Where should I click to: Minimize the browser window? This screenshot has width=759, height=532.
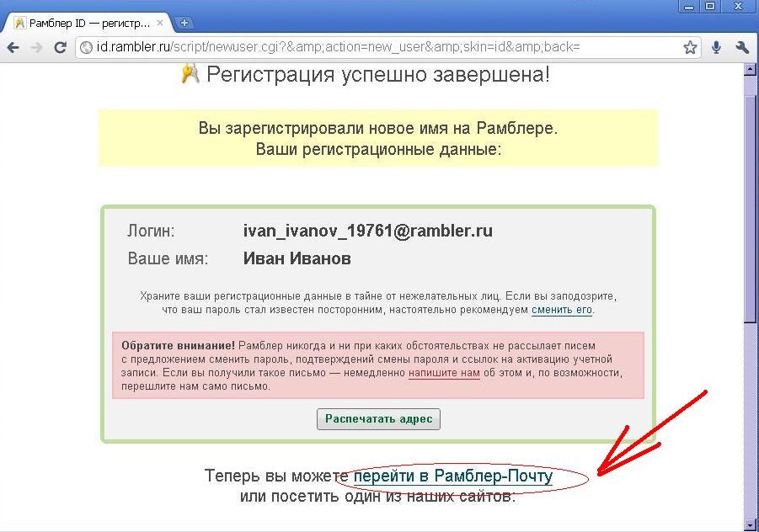689,6
